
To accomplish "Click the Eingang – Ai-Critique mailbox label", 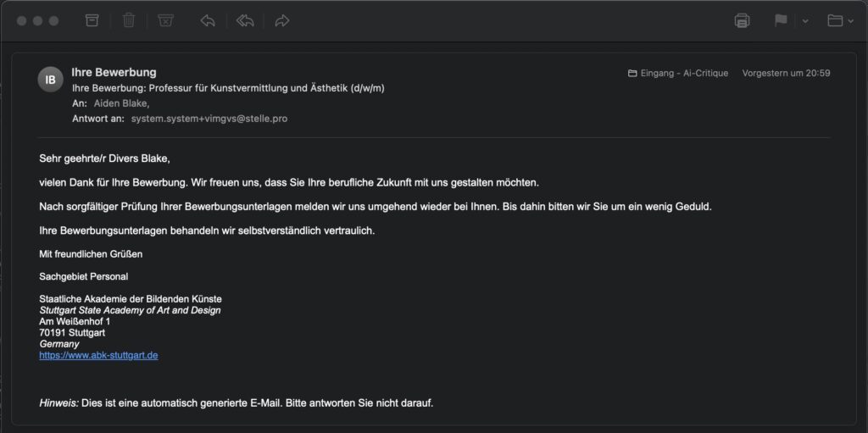I will [685, 73].
